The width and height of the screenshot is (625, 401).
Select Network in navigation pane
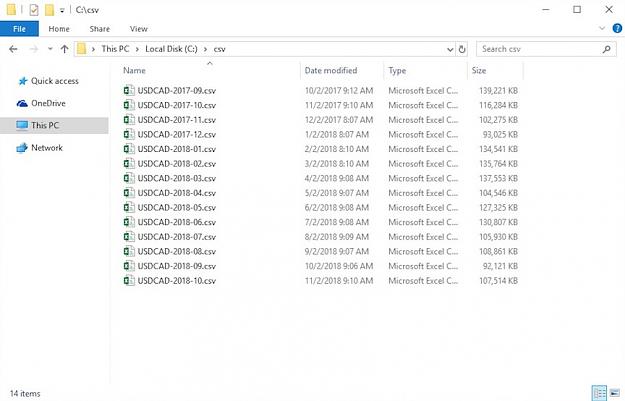click(x=39, y=147)
